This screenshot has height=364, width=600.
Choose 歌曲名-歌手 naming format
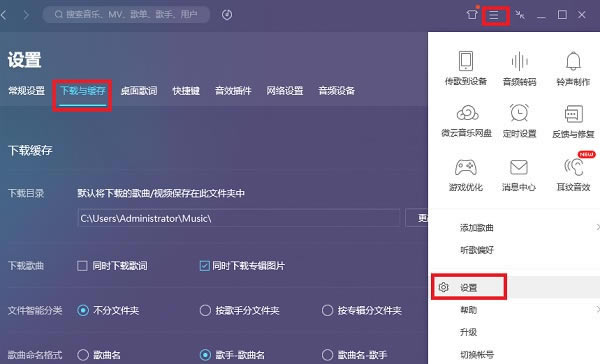328,355
